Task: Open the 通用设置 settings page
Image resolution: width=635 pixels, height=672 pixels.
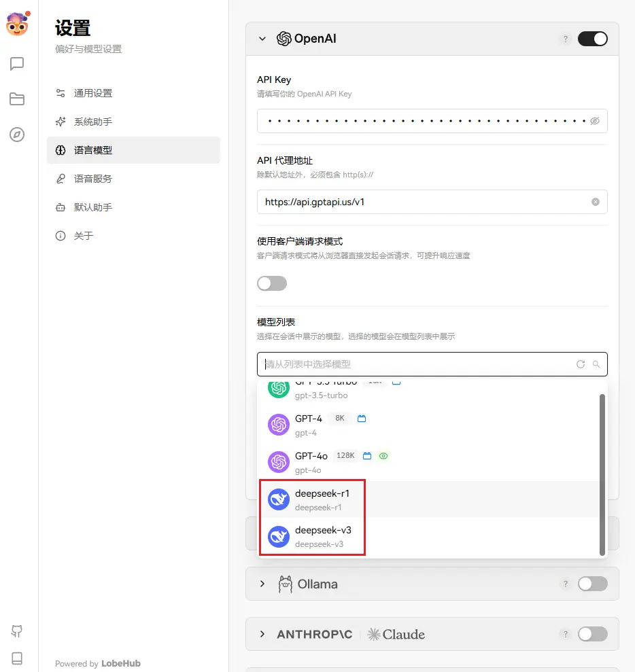Action: [93, 93]
